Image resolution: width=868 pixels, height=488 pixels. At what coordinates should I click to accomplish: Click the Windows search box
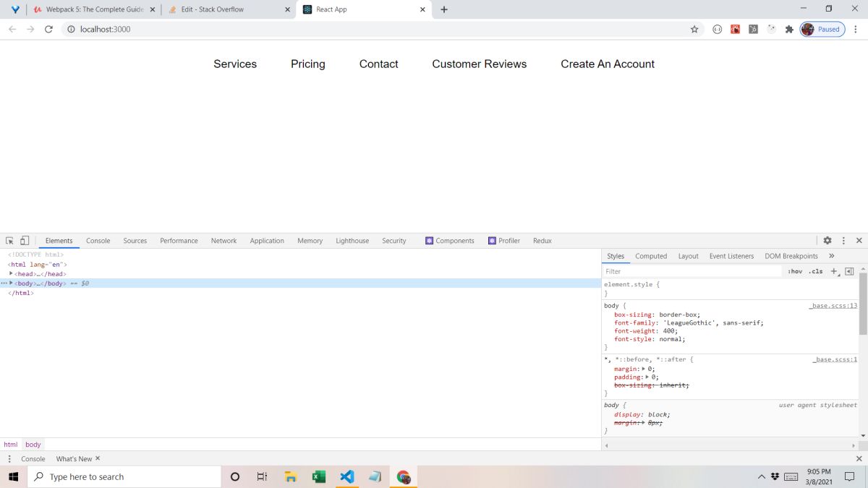coord(124,476)
